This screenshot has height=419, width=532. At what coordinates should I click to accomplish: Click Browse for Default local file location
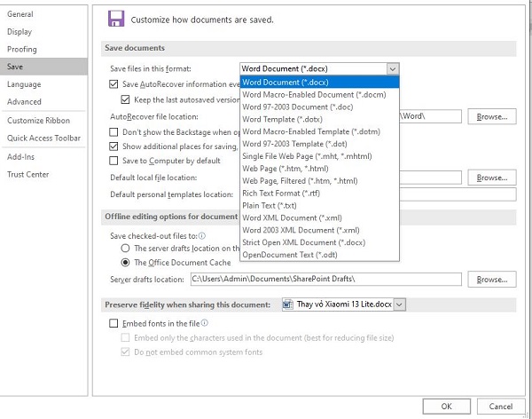point(492,178)
